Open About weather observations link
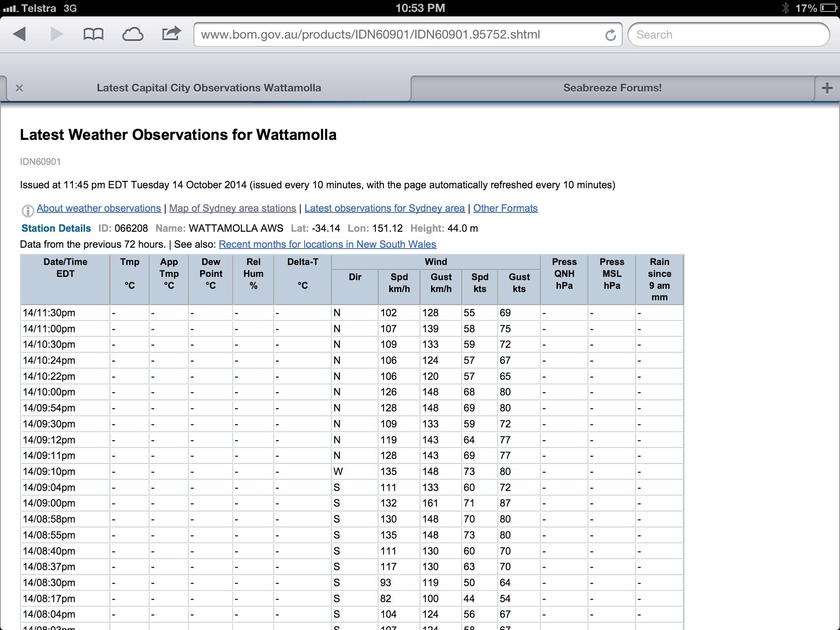 coord(99,208)
